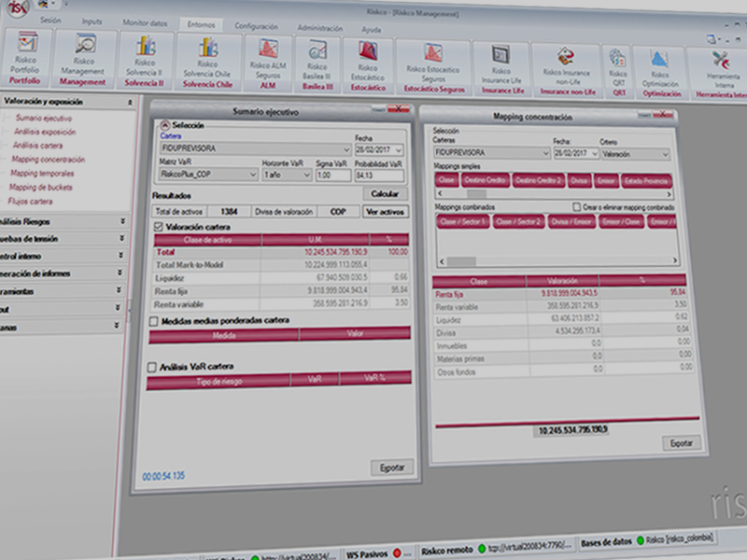Click the Mappings combinados horizontal scrollbar thumb
The height and width of the screenshot is (560, 747).
(461, 261)
